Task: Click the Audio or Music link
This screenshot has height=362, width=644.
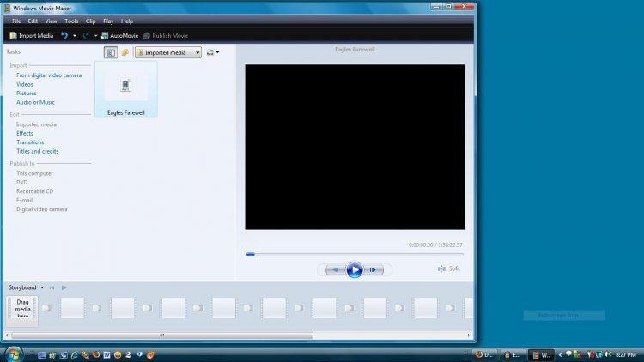Action: pyautogui.click(x=35, y=103)
